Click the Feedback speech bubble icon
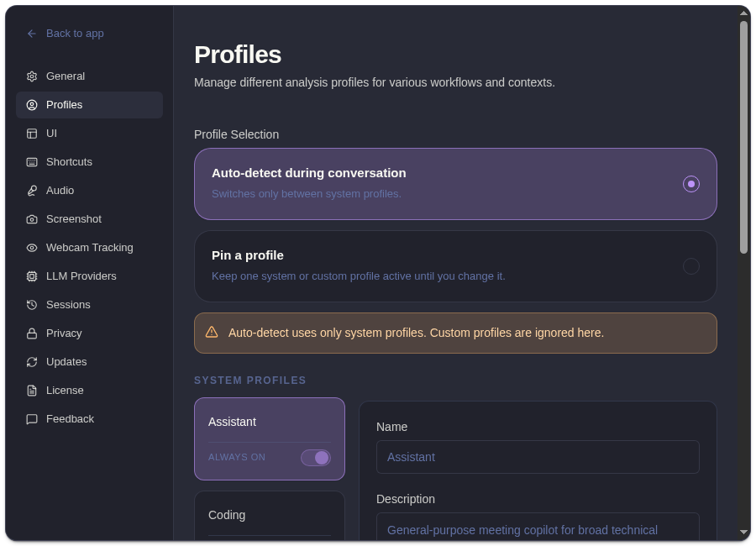 point(32,418)
